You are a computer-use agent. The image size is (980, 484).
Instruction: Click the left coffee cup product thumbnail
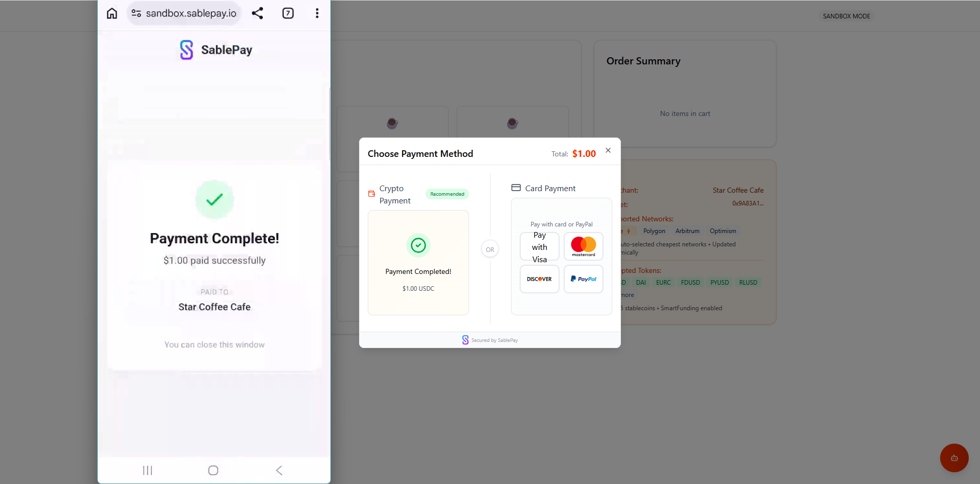[x=392, y=123]
